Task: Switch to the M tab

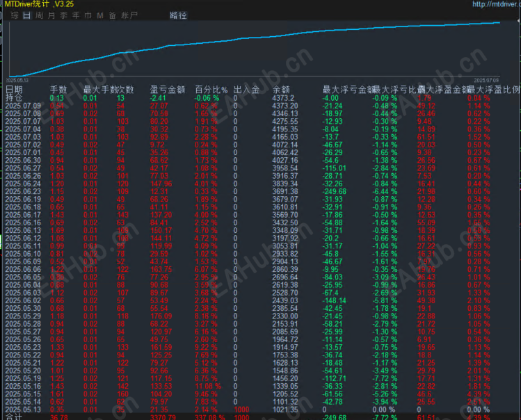Action: tap(100, 15)
